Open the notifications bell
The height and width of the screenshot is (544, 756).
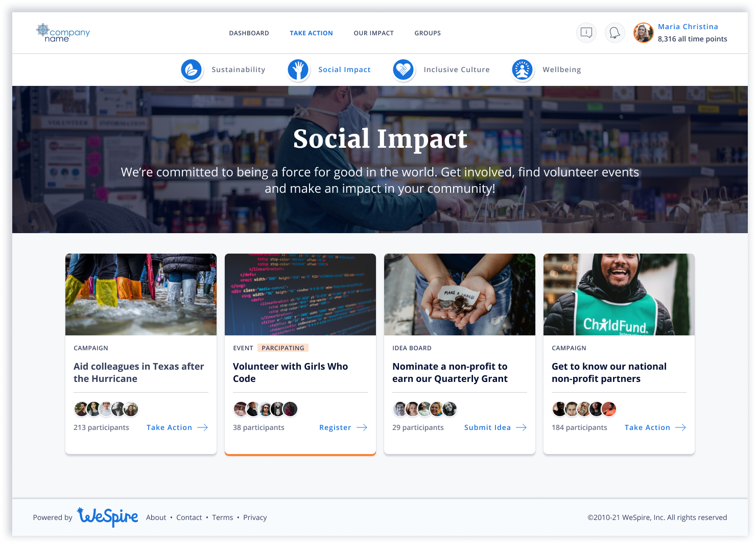tap(615, 32)
